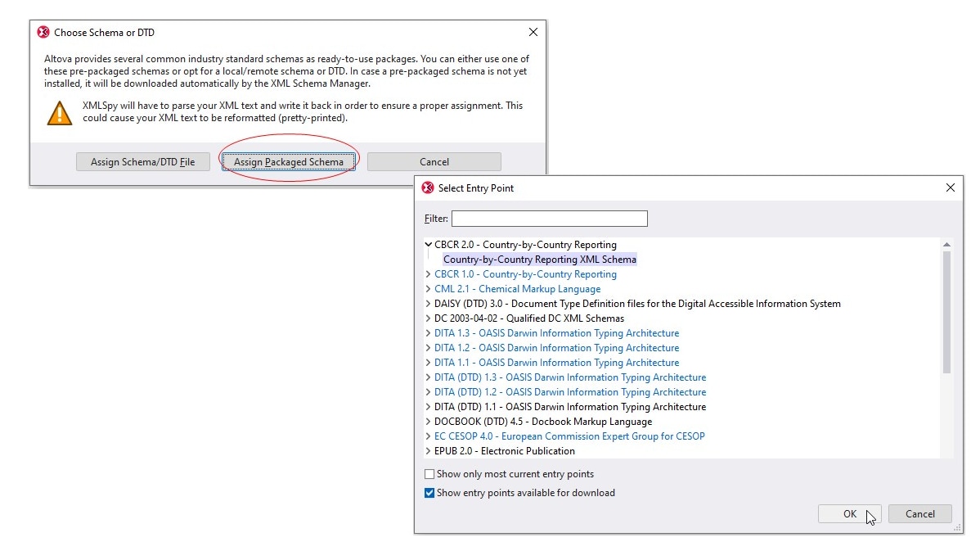Expand DOCBOOK (DTD) 4.5 entry
The width and height of the screenshot is (980, 551).
[429, 422]
